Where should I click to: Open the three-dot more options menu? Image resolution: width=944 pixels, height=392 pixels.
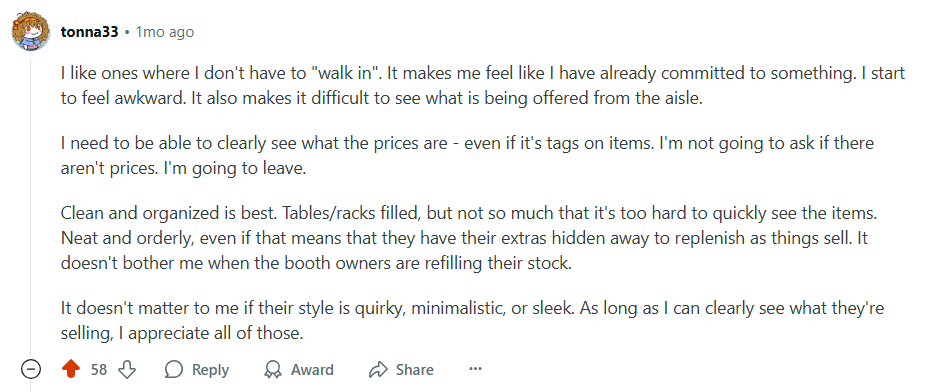[476, 369]
